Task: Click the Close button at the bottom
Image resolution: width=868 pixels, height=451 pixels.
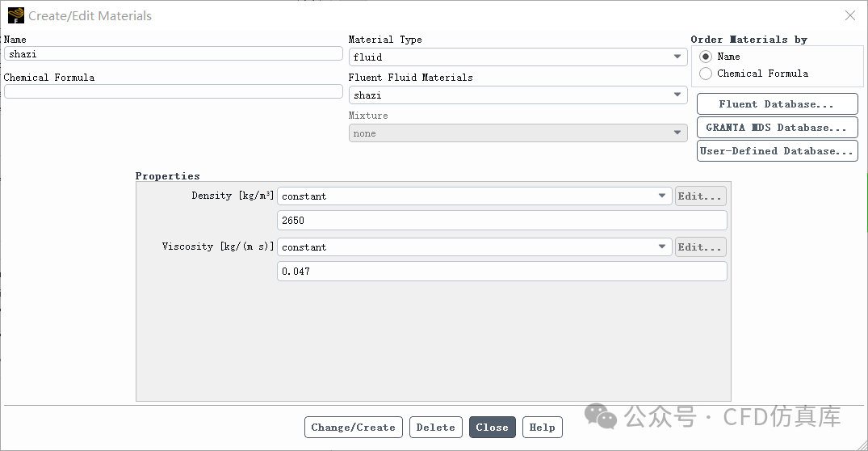Action: [492, 428]
